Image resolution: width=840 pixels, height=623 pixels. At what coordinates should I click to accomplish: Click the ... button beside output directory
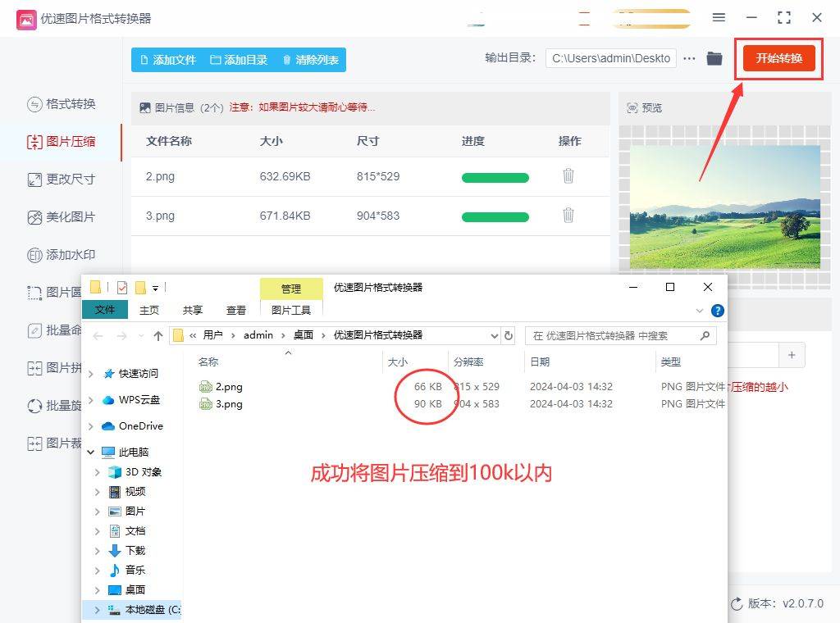coord(688,58)
